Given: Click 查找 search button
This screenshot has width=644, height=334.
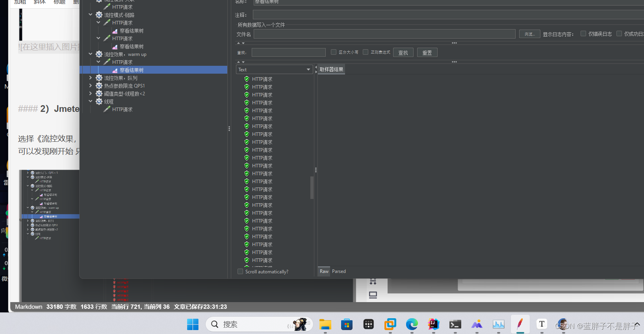Looking at the screenshot, I should pos(403,52).
